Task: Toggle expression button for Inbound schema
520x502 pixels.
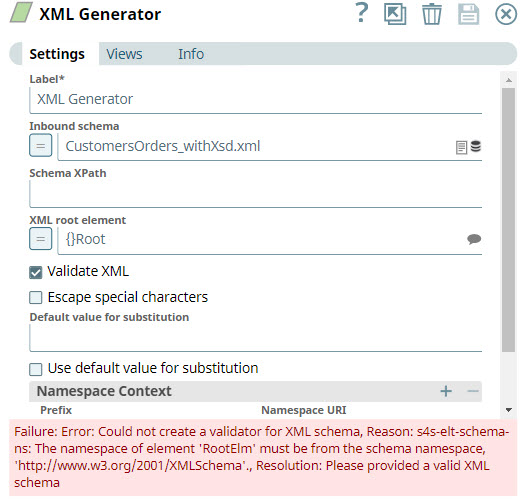Action: pos(41,145)
